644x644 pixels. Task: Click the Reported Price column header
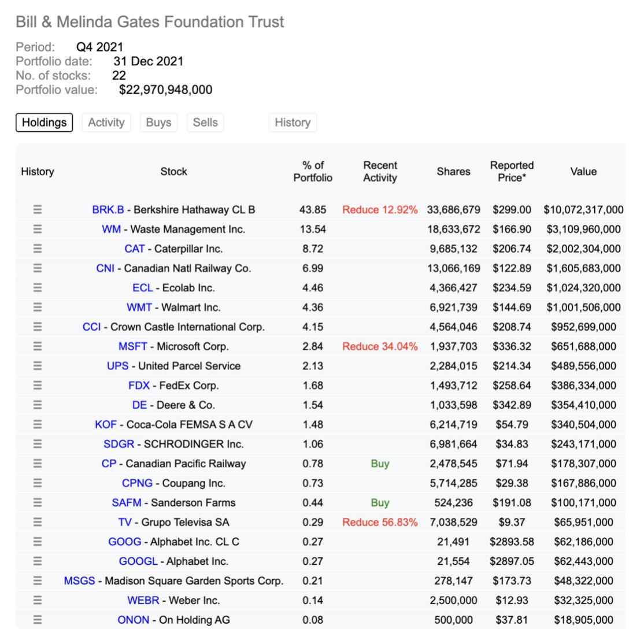tap(512, 171)
